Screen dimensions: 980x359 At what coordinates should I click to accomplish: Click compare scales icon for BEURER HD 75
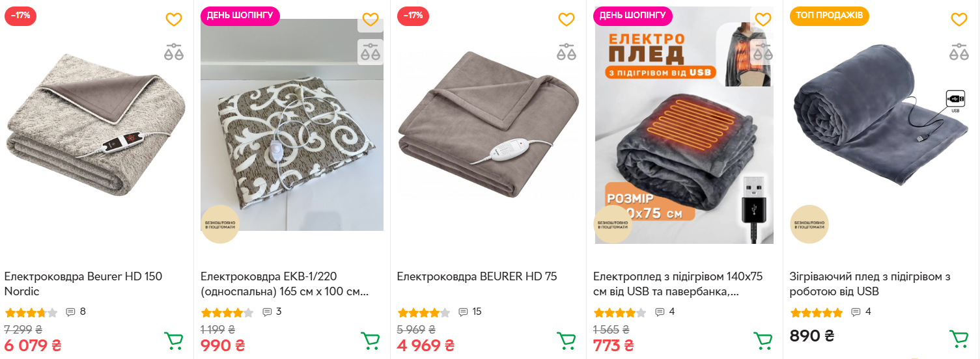click(567, 52)
